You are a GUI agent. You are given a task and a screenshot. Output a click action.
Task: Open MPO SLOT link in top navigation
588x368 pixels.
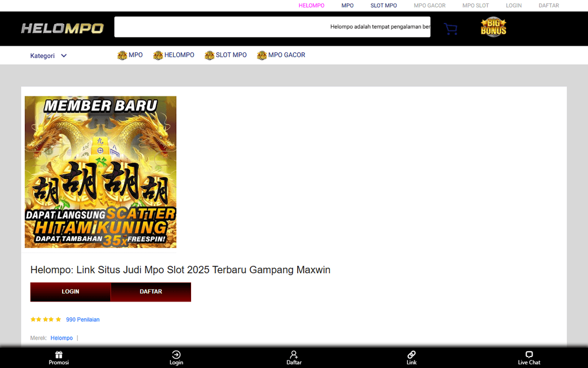pyautogui.click(x=475, y=5)
